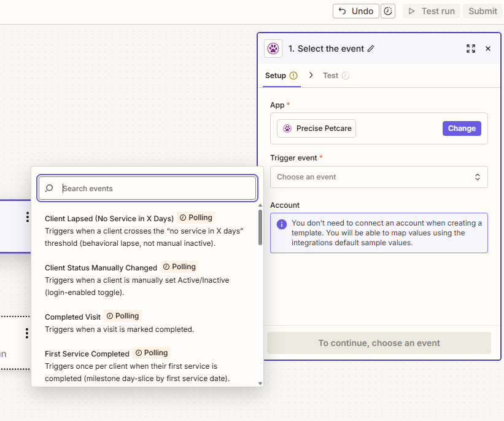This screenshot has width=504, height=421.
Task: Expand the step panel to fullscreen
Action: pyautogui.click(x=471, y=49)
